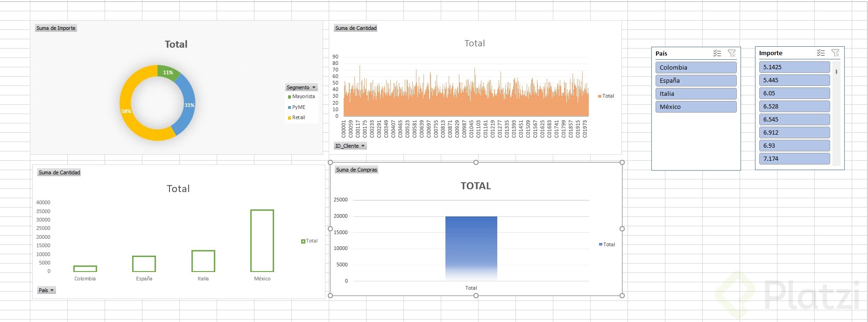Click the Colombia axis label
Screen dimensions: 868x322
pyautogui.click(x=85, y=279)
